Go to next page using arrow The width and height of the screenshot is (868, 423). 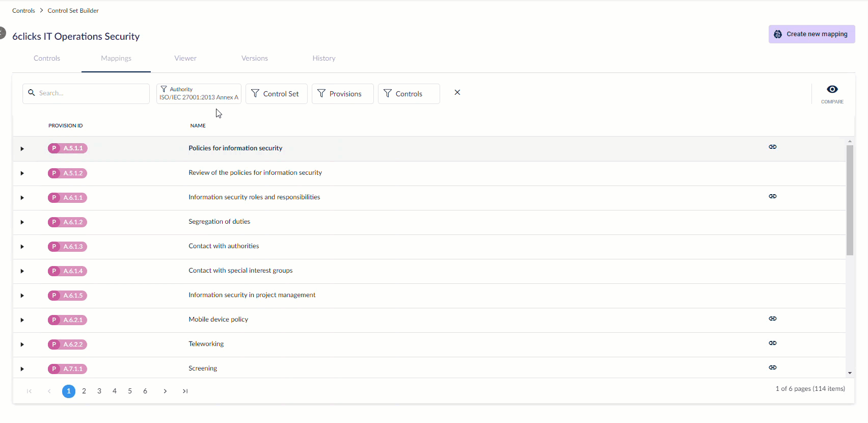tap(165, 391)
